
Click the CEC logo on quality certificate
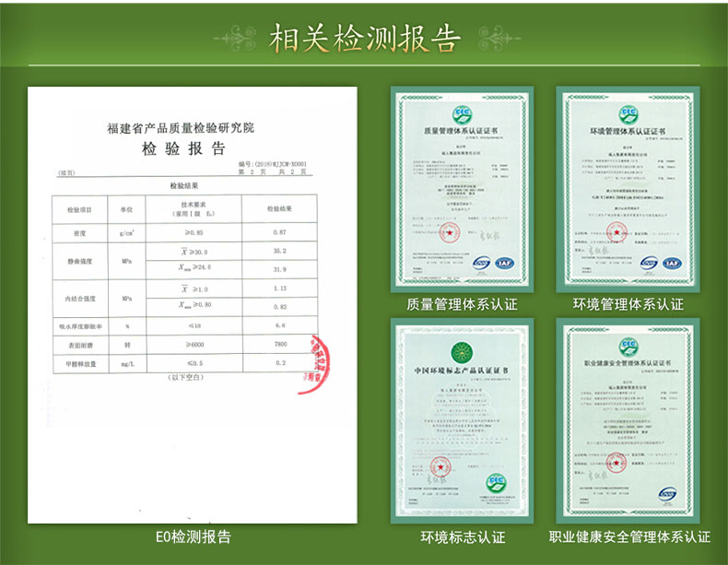pos(462,114)
